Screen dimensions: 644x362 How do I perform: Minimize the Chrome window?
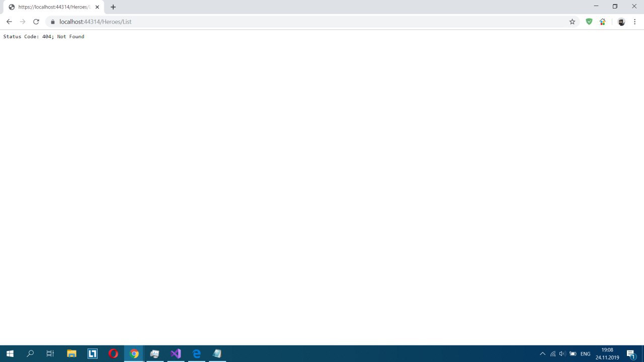click(596, 7)
